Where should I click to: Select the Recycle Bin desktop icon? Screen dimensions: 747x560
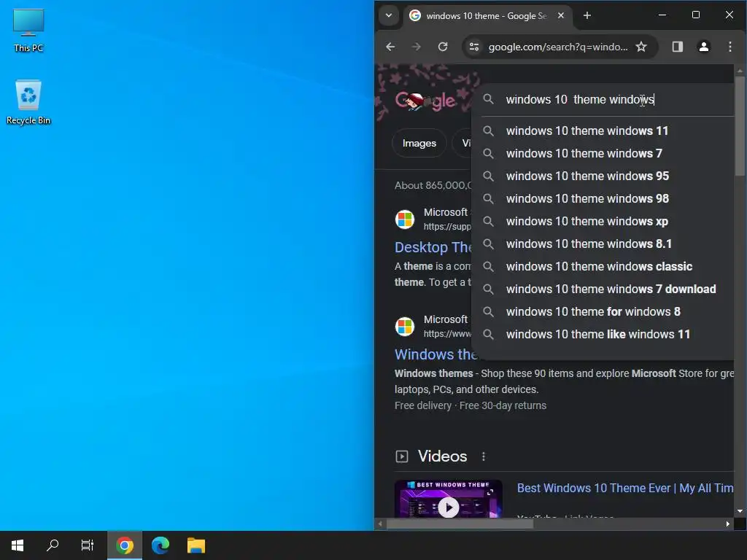coord(28,102)
